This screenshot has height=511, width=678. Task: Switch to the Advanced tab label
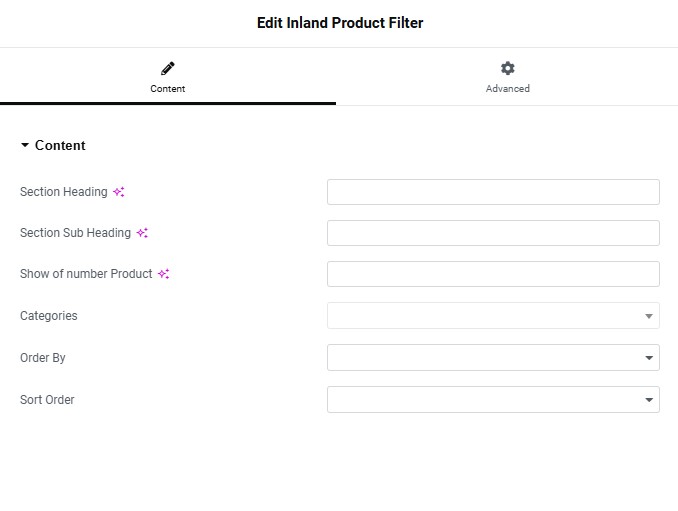click(508, 89)
